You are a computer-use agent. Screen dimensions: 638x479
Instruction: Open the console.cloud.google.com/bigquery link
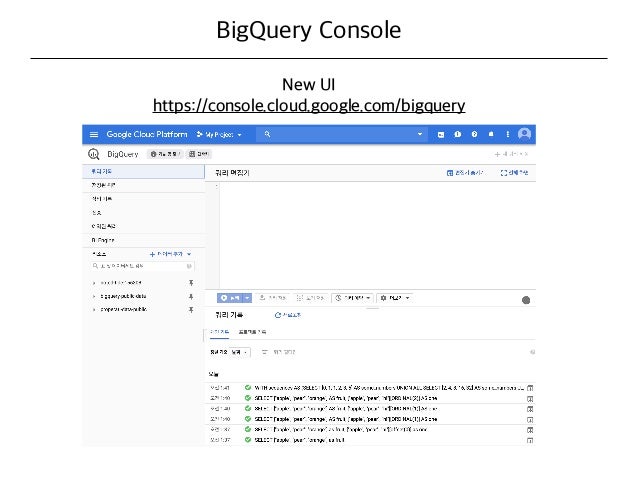pyautogui.click(x=309, y=105)
